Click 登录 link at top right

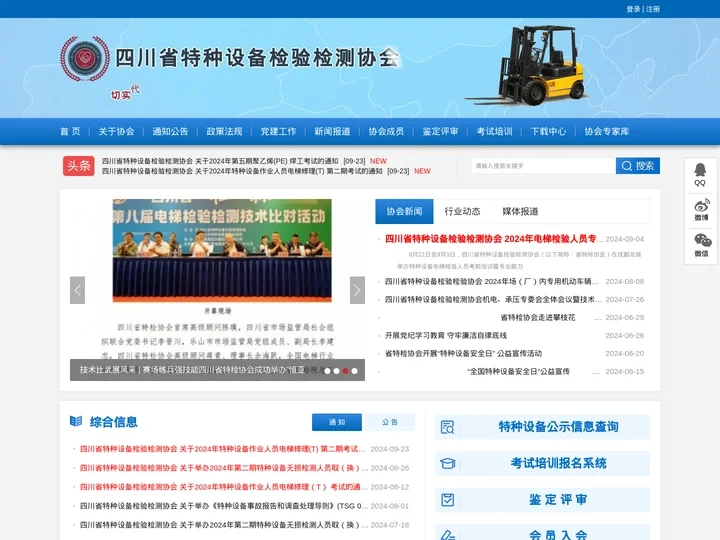(633, 9)
